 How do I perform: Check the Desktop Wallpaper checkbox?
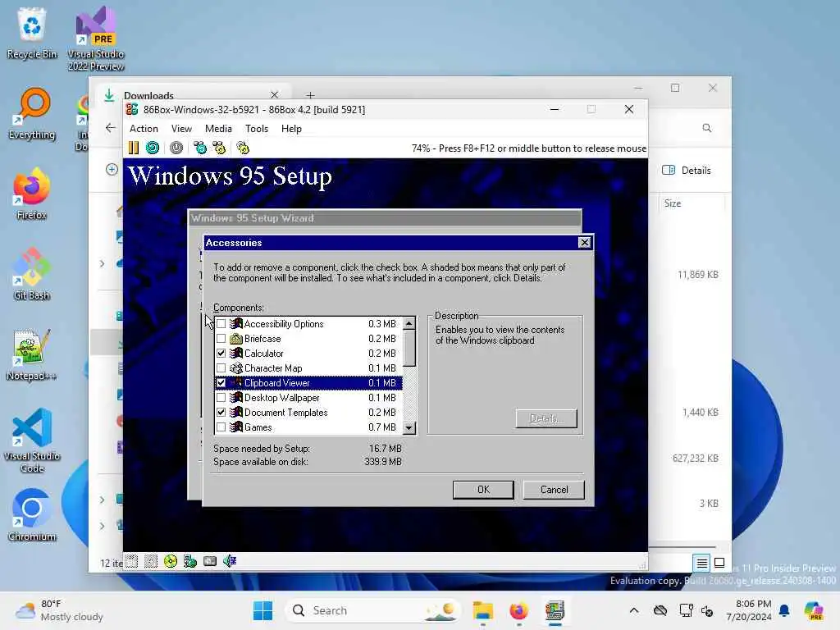point(221,398)
